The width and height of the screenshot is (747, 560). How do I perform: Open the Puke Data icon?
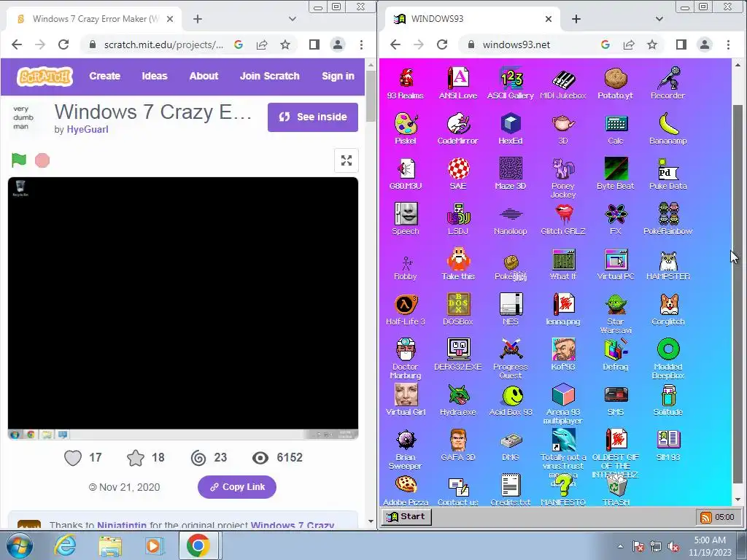[x=668, y=174]
